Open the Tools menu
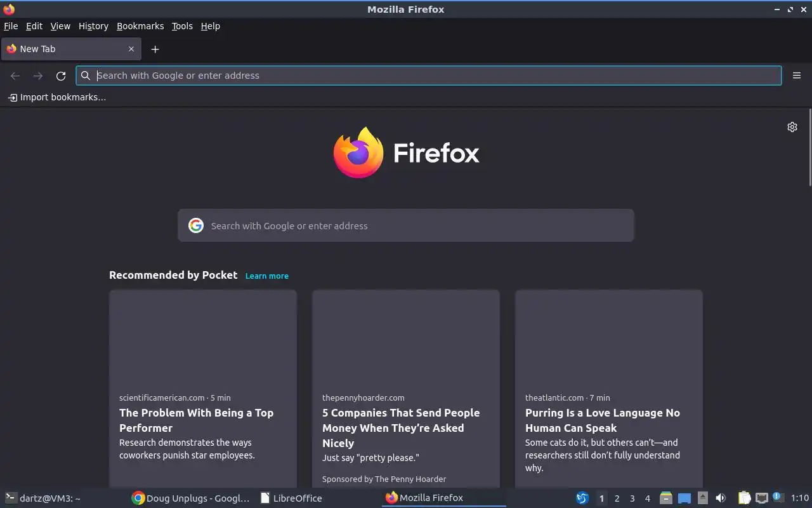 point(182,26)
